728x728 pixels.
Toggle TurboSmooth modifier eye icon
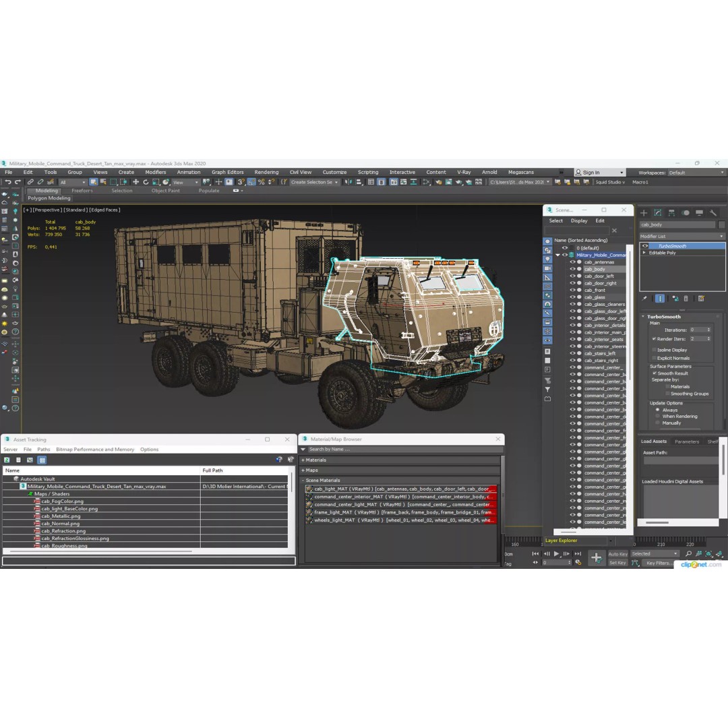click(645, 246)
